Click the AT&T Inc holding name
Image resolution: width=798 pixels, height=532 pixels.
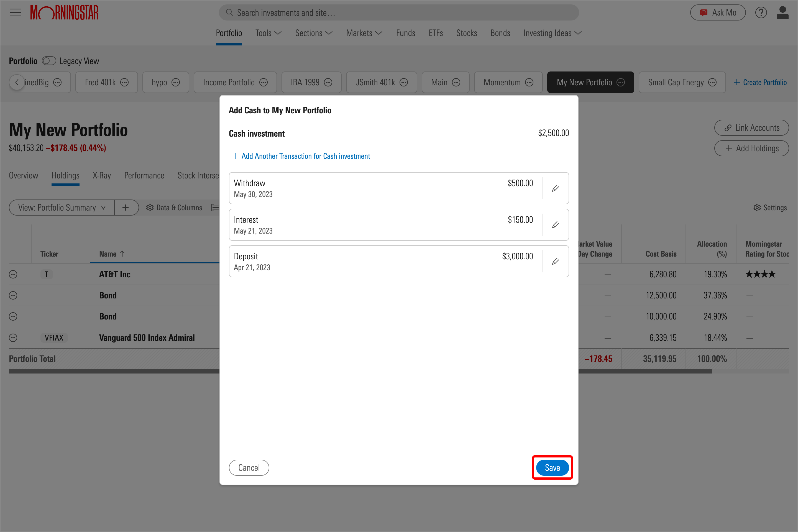tap(115, 275)
